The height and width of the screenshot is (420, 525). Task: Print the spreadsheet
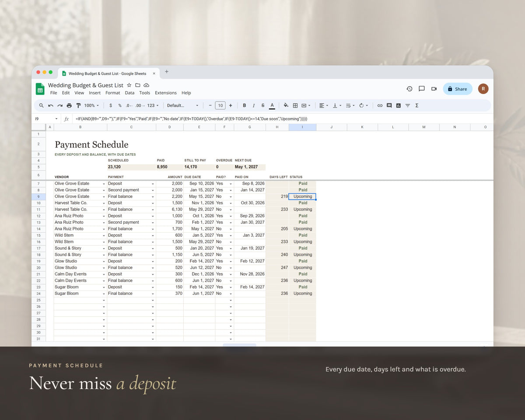(69, 105)
